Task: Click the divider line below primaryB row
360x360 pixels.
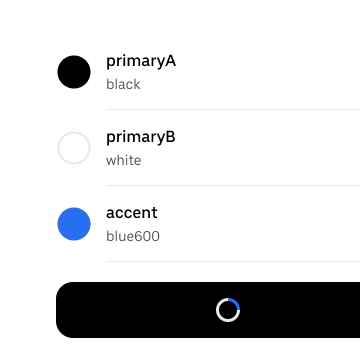Action: pos(233,185)
